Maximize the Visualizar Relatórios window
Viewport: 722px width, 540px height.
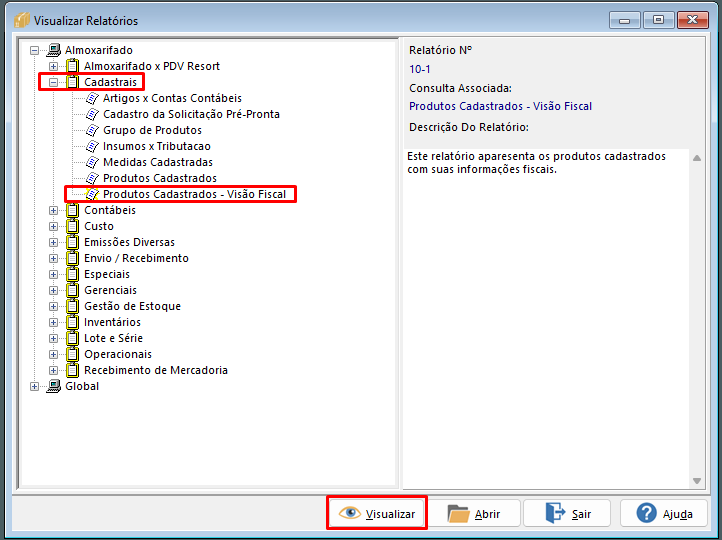tap(658, 20)
